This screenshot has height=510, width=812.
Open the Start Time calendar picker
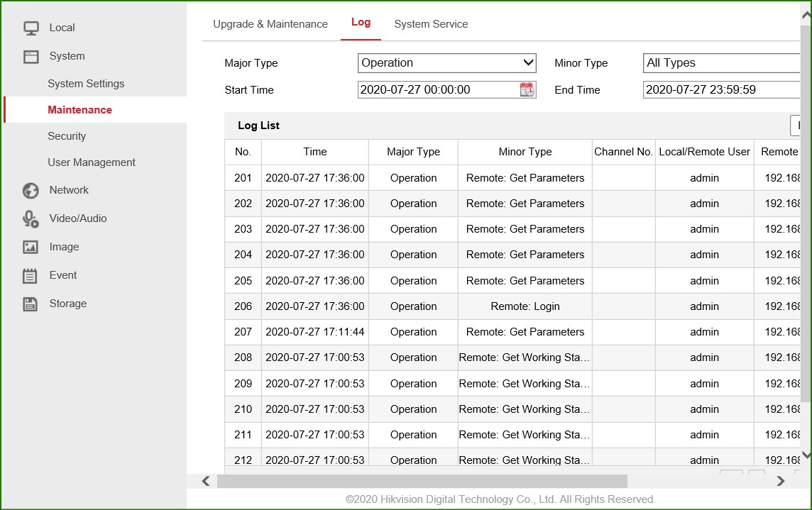[x=527, y=90]
